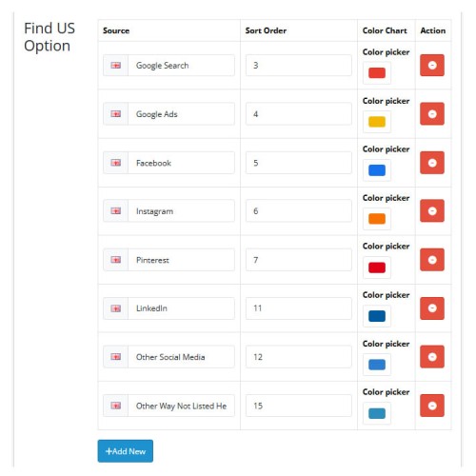Open the red color picker for Google Search
The image size is (476, 476).
(377, 73)
